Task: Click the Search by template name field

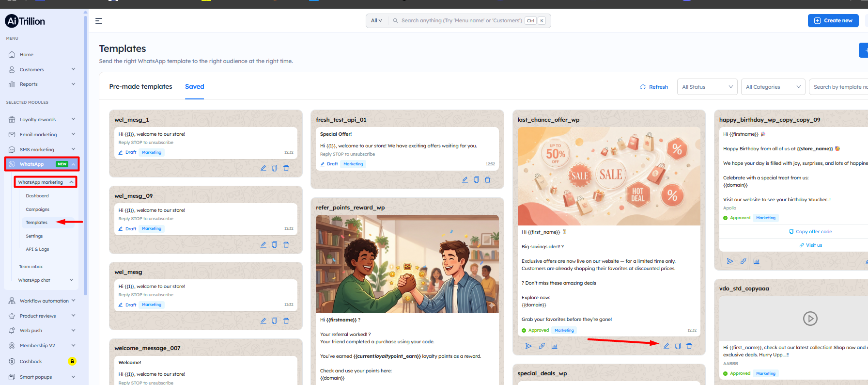Action: click(840, 87)
